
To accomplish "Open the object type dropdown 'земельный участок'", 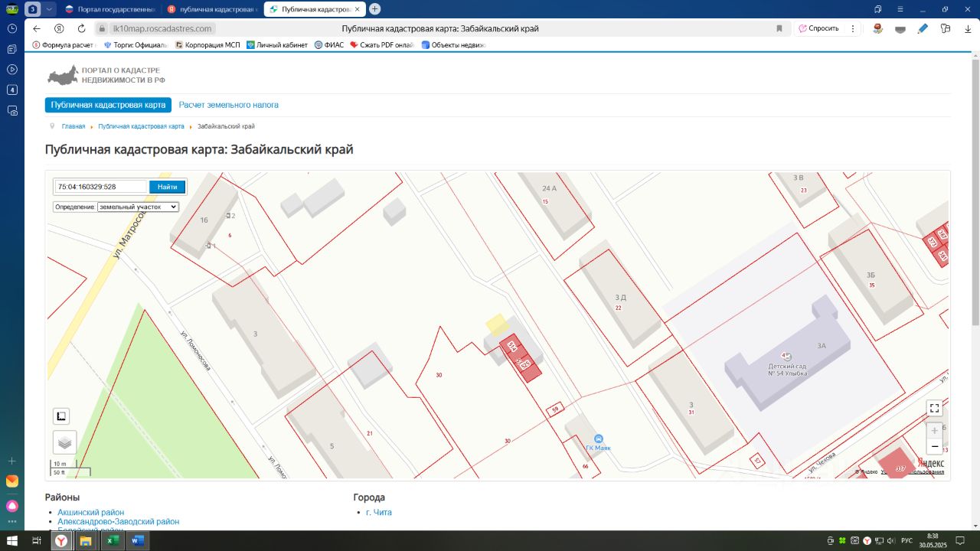I will 138,207.
